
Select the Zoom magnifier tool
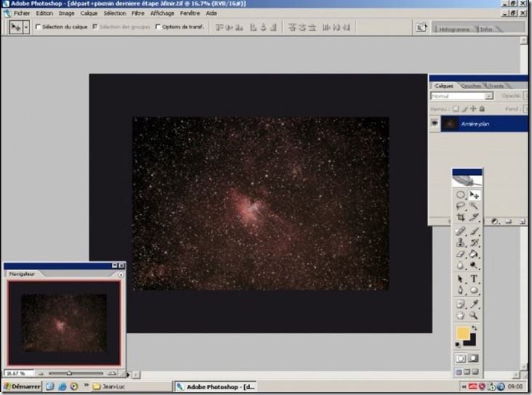[474, 315]
